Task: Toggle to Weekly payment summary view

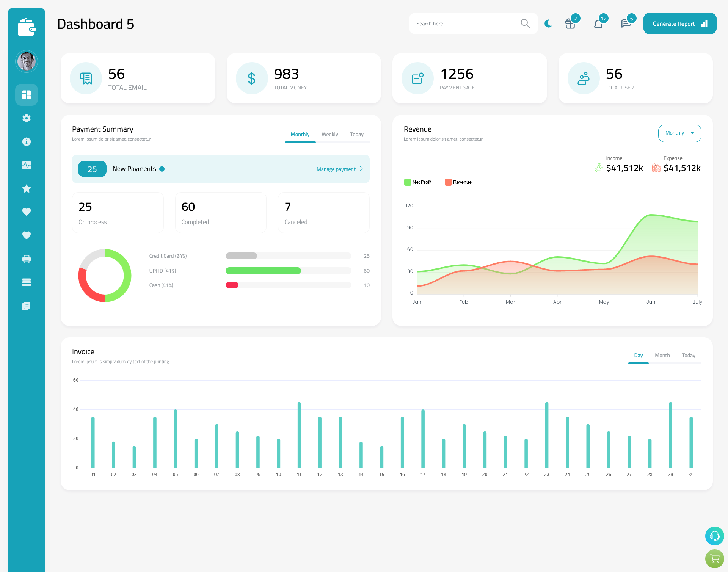Action: pos(329,134)
